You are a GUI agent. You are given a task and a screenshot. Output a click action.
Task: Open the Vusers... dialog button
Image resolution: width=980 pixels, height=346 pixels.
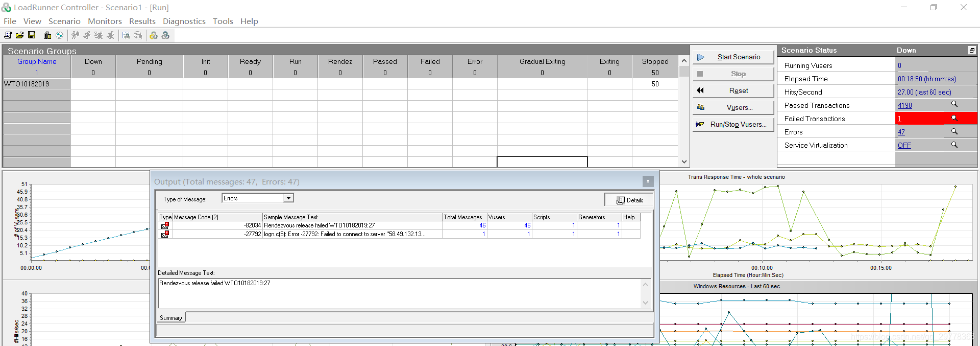click(x=733, y=107)
